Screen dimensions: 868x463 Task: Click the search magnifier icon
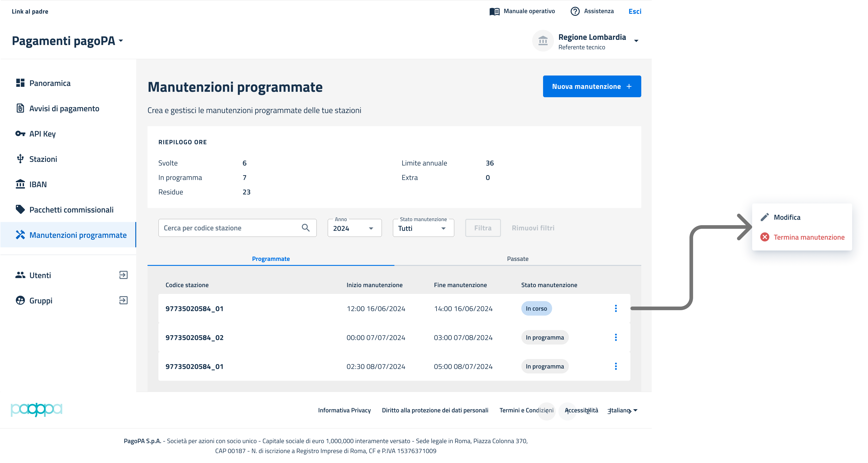pyautogui.click(x=306, y=228)
